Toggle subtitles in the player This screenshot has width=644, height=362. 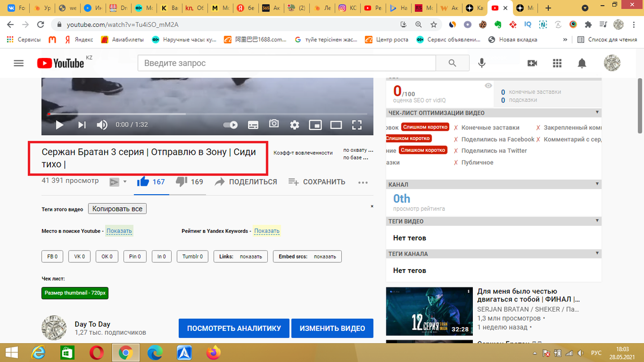click(253, 125)
